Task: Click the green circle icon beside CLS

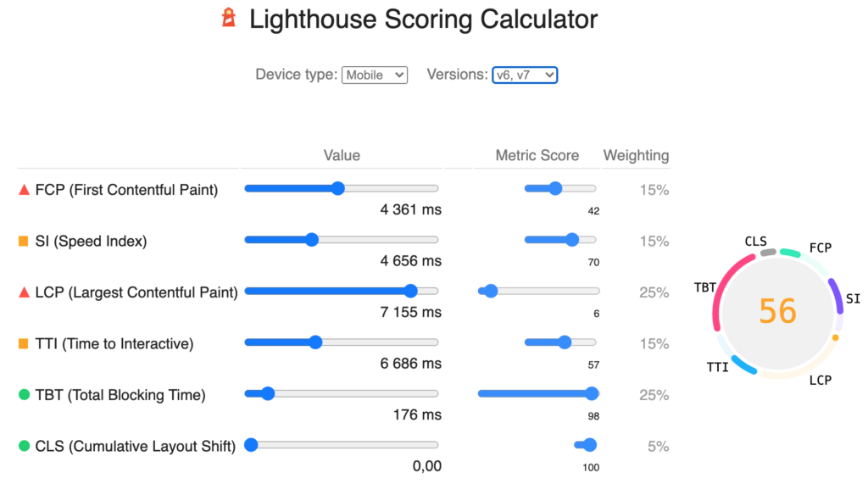Action: click(x=24, y=446)
